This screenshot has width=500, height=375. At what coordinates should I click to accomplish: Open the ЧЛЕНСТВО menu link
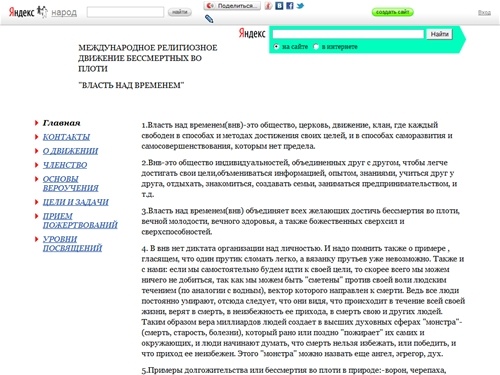pos(65,165)
